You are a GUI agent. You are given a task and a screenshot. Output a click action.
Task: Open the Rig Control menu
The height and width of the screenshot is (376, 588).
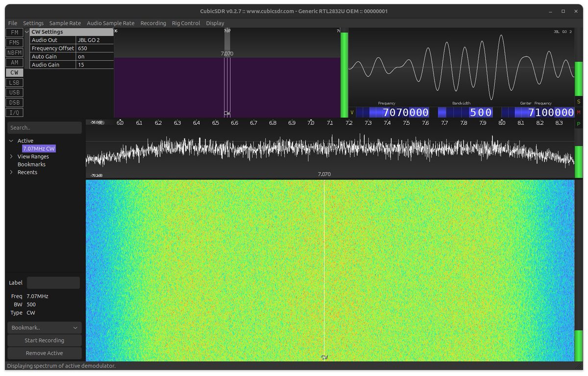(x=186, y=23)
